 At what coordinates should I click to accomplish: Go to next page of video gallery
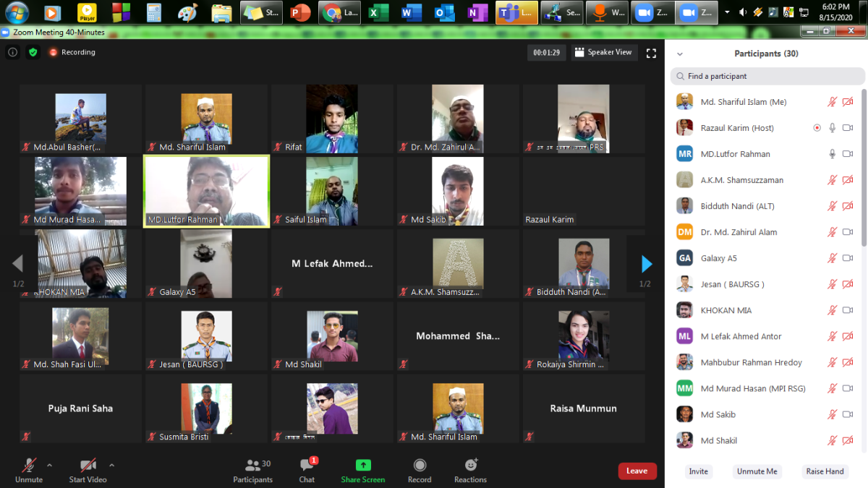647,264
